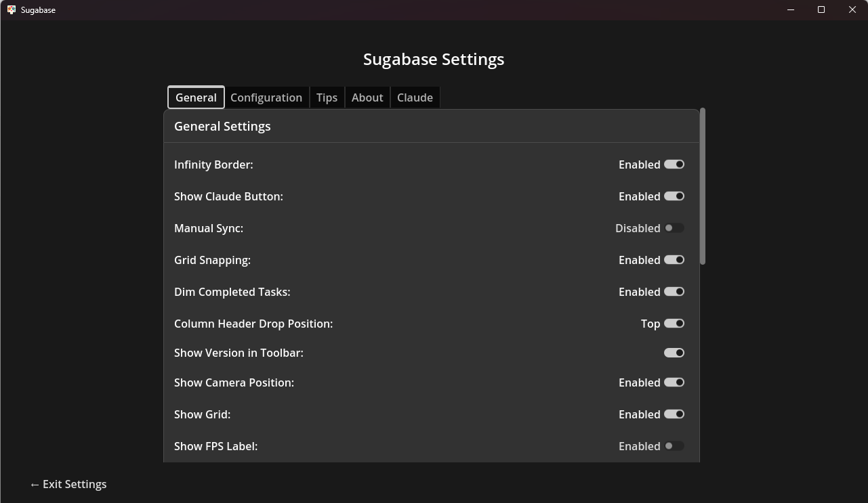Open the Configuration tab
Image resolution: width=868 pixels, height=503 pixels.
[x=266, y=97]
